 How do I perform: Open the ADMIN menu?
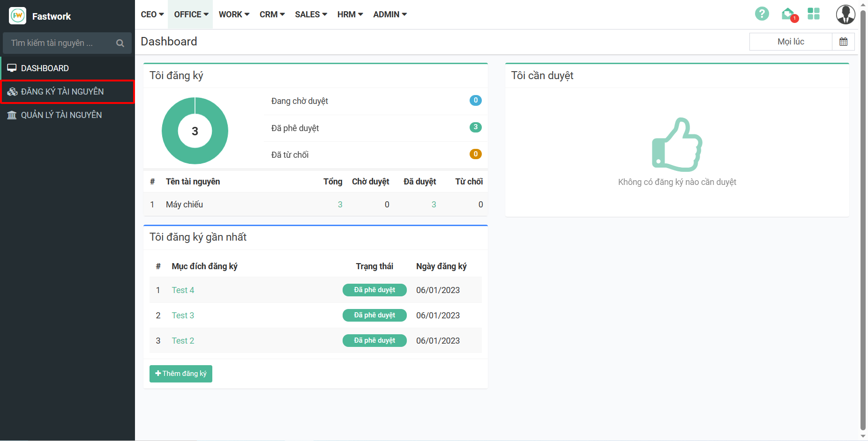(x=390, y=15)
